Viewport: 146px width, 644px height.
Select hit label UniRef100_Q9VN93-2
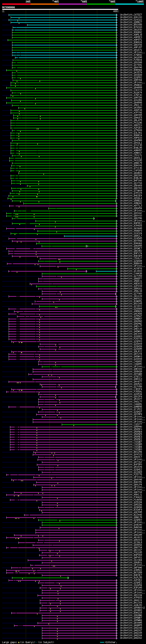point(133,607)
